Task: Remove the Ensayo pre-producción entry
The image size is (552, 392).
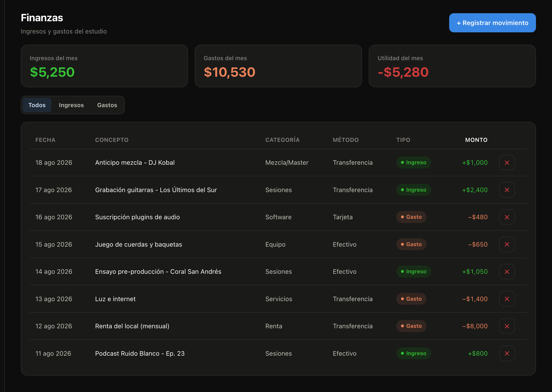Action: click(507, 272)
